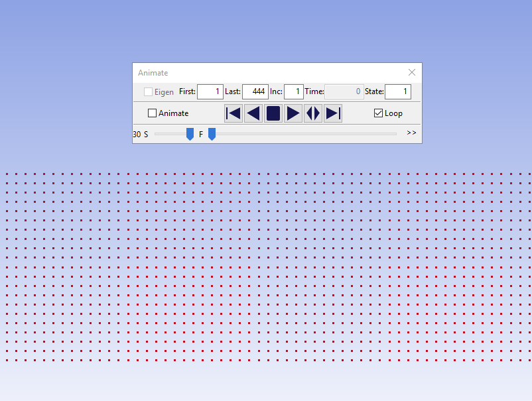Click the 30 speed value label
532x401 pixels.
[x=137, y=135]
